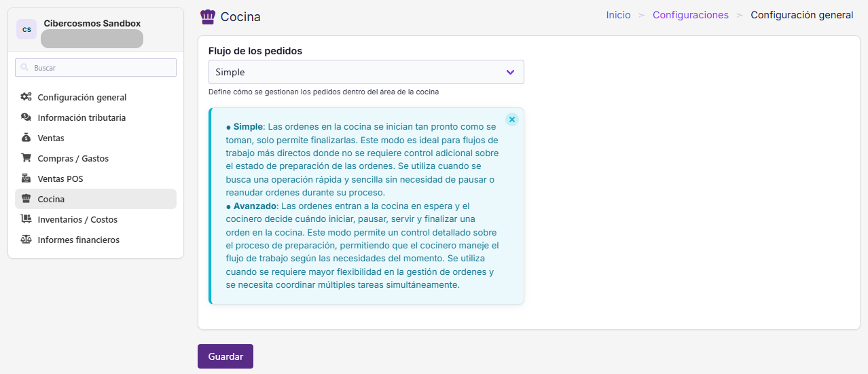Screen dimensions: 868x374
Task: Click the CS avatar of Cibercosmos Sandbox
Action: click(x=26, y=29)
